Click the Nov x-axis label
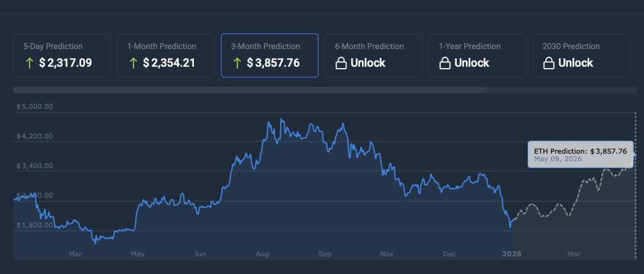This screenshot has height=274, width=644. [387, 254]
